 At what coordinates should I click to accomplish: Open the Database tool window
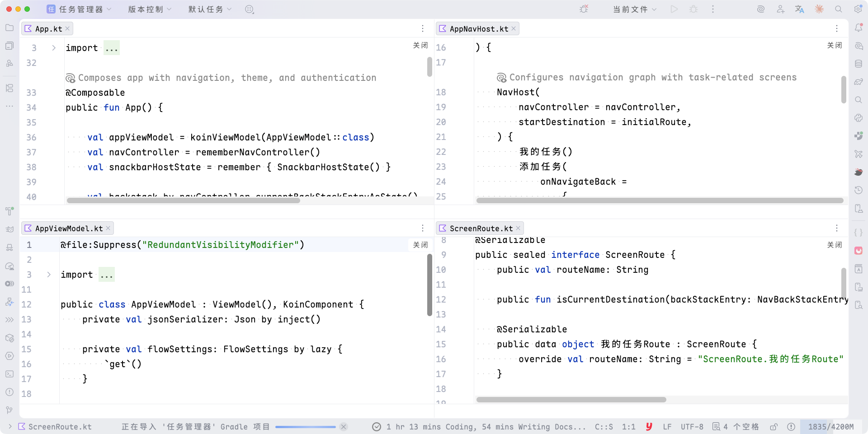coord(859,64)
